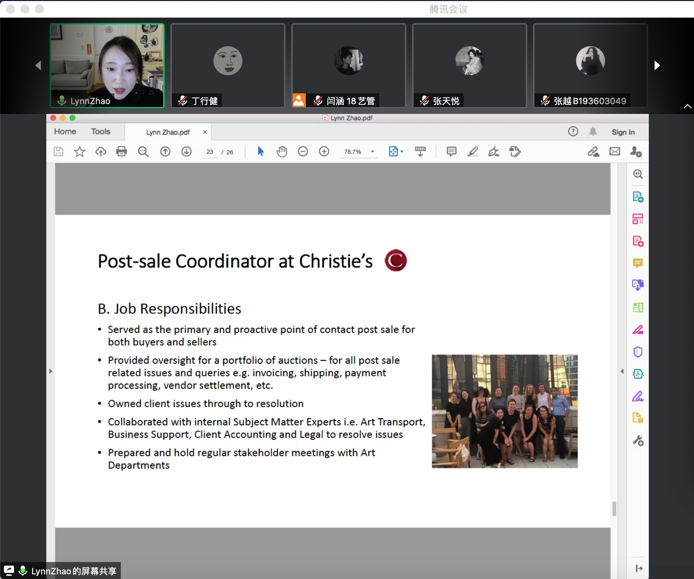The image size is (694, 579).
Task: Expand the left navigation pane arrow
Action: click(x=50, y=371)
